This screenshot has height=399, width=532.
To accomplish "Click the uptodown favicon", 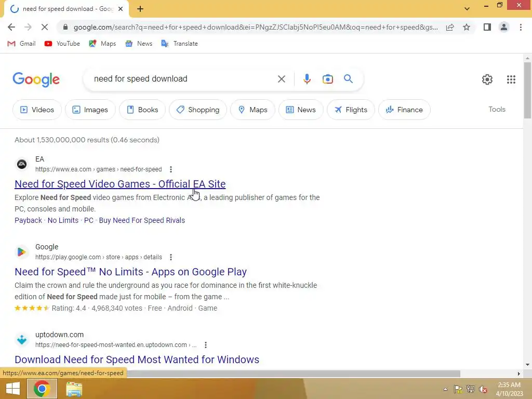I will [x=22, y=340].
